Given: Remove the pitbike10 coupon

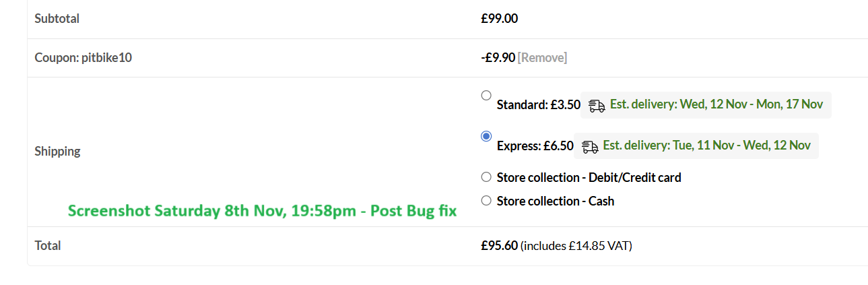Looking at the screenshot, I should pyautogui.click(x=542, y=58).
